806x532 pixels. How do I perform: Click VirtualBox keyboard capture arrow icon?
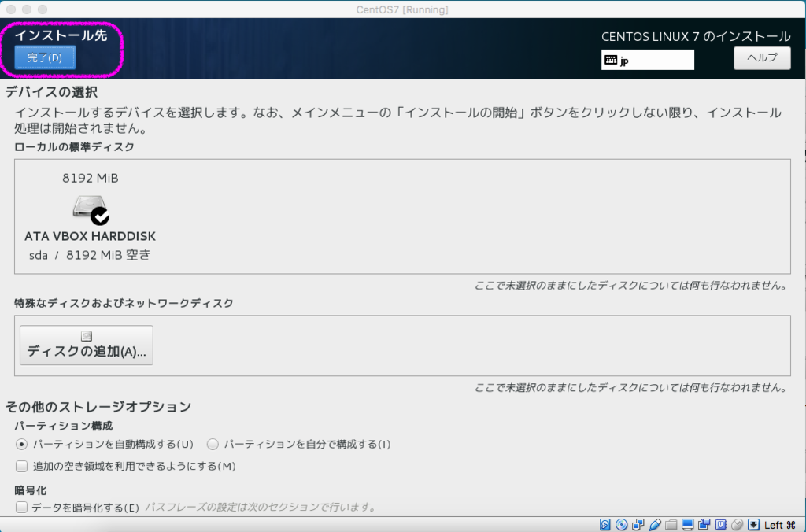click(x=753, y=525)
